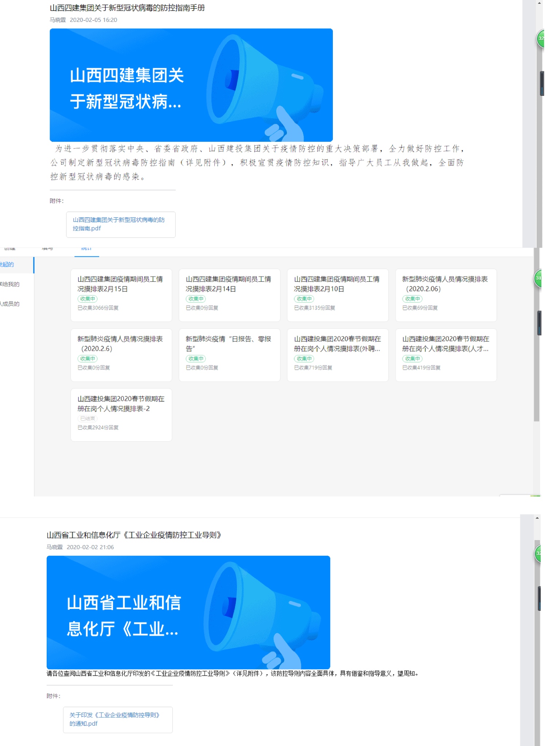The height and width of the screenshot is (746, 560).
Task: Click 收集中 badge on (2020.2.6) card
Action: tap(87, 358)
